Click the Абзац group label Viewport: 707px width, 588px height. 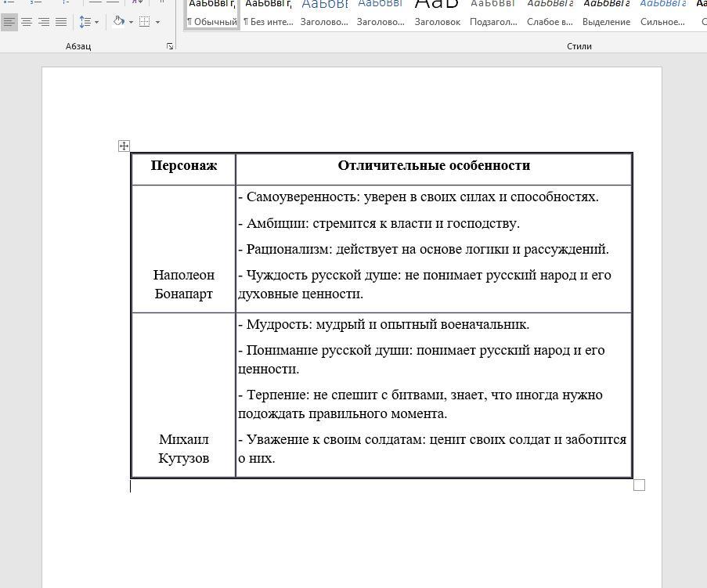(x=78, y=46)
